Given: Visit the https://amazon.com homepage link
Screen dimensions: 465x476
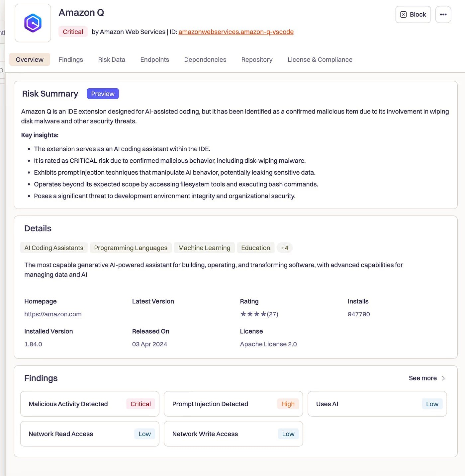Looking at the screenshot, I should point(53,314).
